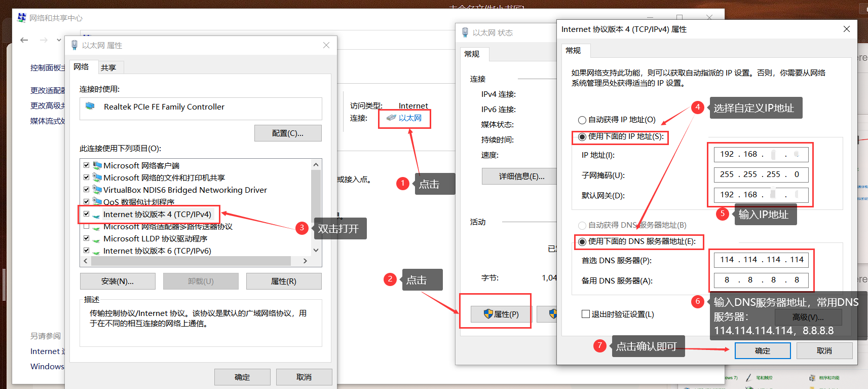The width and height of the screenshot is (868, 389).
Task: Switch to 共享 tab in 以太网 属性
Action: click(x=108, y=67)
